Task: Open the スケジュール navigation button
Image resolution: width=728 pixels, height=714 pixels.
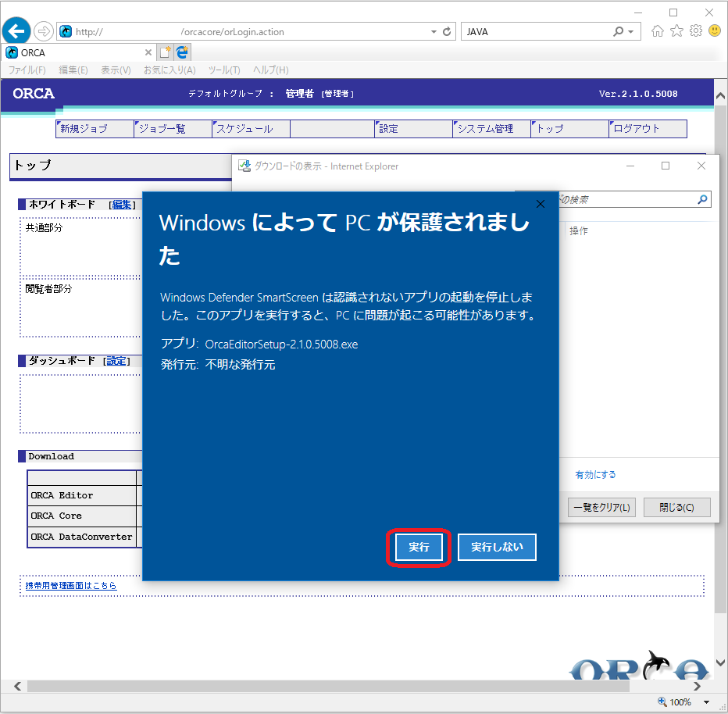Action: point(251,129)
